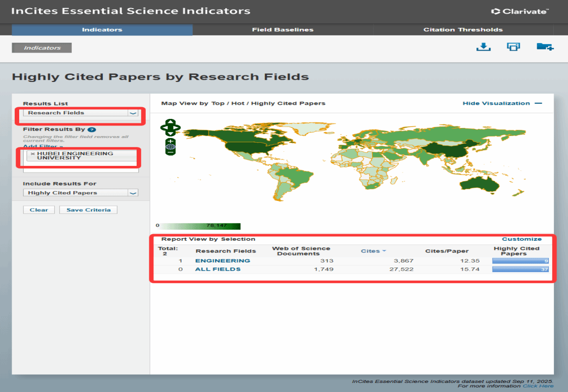The height and width of the screenshot is (392, 568).
Task: Click the save-to-folder icon
Action: point(544,47)
